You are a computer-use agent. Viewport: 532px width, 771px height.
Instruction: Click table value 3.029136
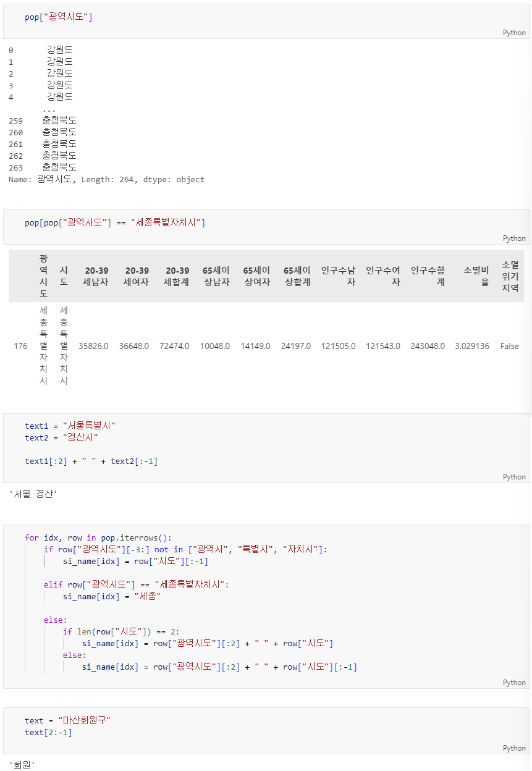472,346
